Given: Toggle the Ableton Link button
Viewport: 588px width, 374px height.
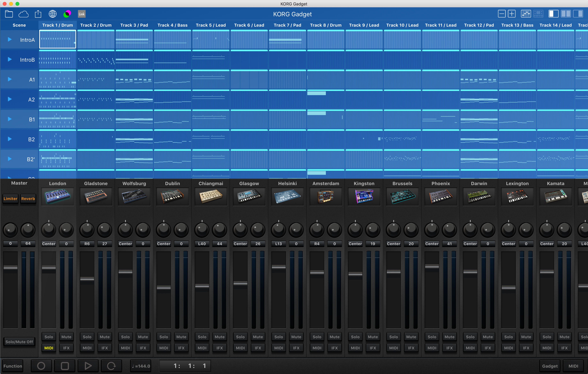Looking at the screenshot, I should point(82,14).
